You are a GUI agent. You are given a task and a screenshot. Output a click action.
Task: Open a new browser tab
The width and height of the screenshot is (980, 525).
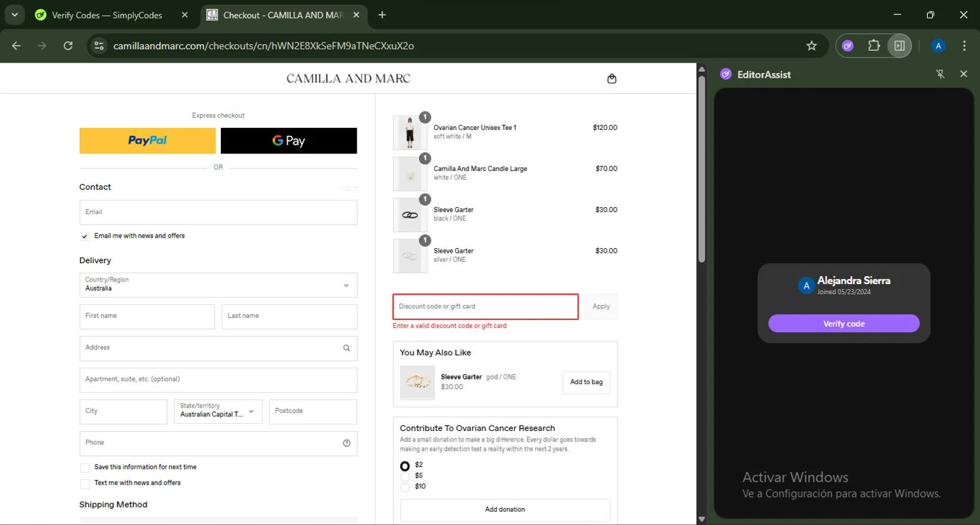[x=382, y=15]
